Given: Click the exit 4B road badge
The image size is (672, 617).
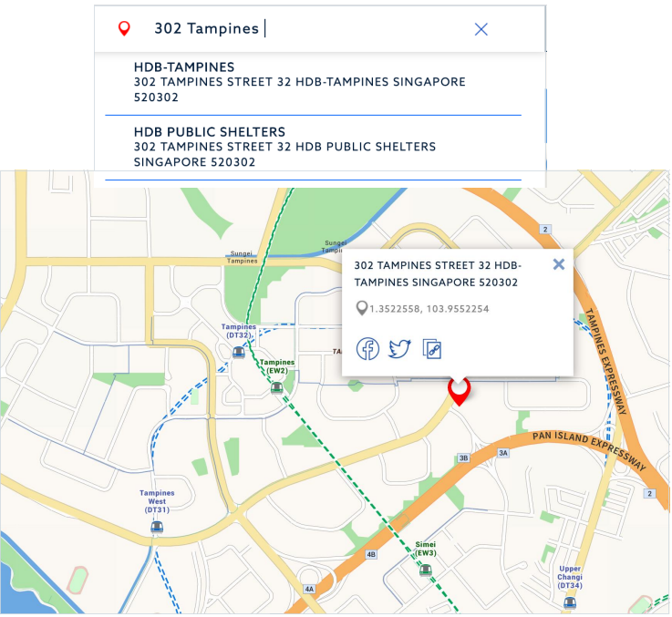Looking at the screenshot, I should [x=371, y=554].
